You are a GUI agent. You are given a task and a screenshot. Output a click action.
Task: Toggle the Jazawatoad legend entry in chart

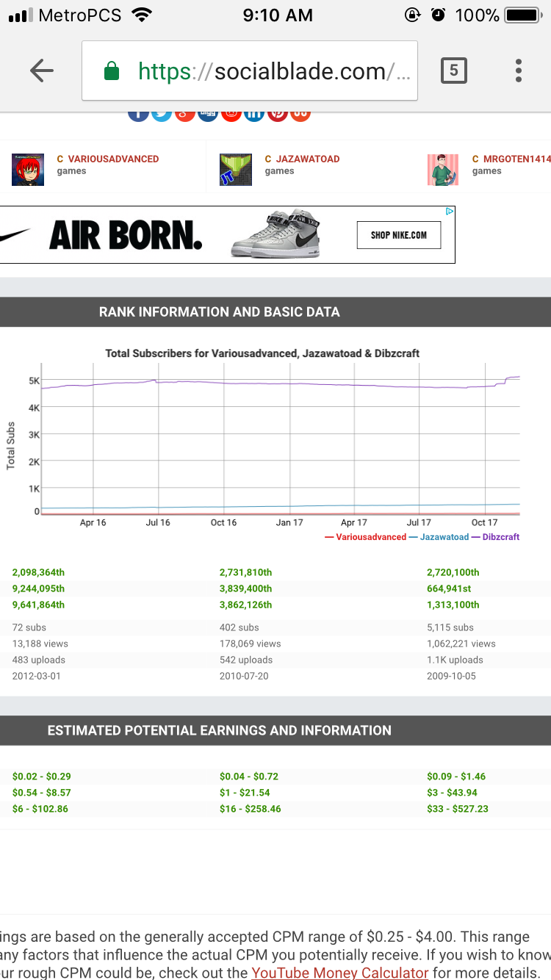(439, 537)
